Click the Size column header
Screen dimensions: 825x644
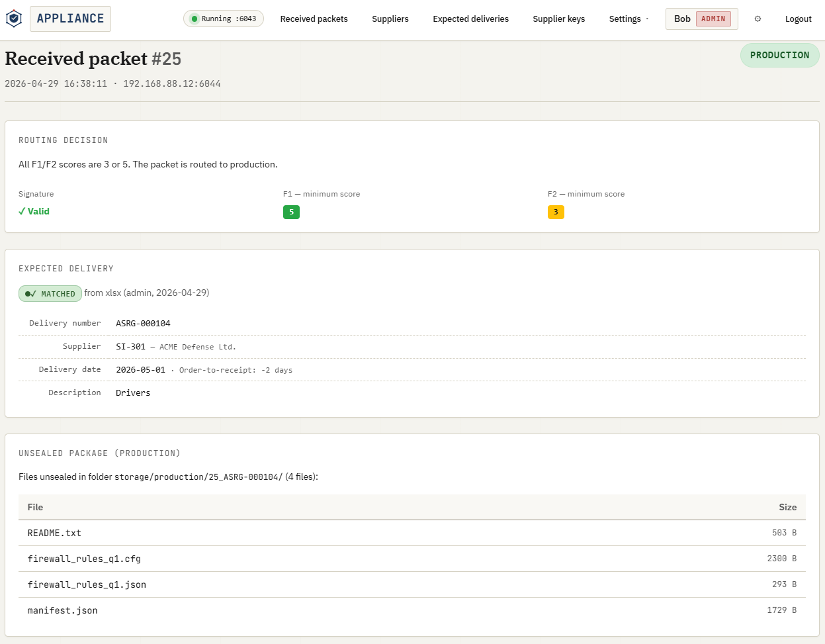pyautogui.click(x=787, y=507)
